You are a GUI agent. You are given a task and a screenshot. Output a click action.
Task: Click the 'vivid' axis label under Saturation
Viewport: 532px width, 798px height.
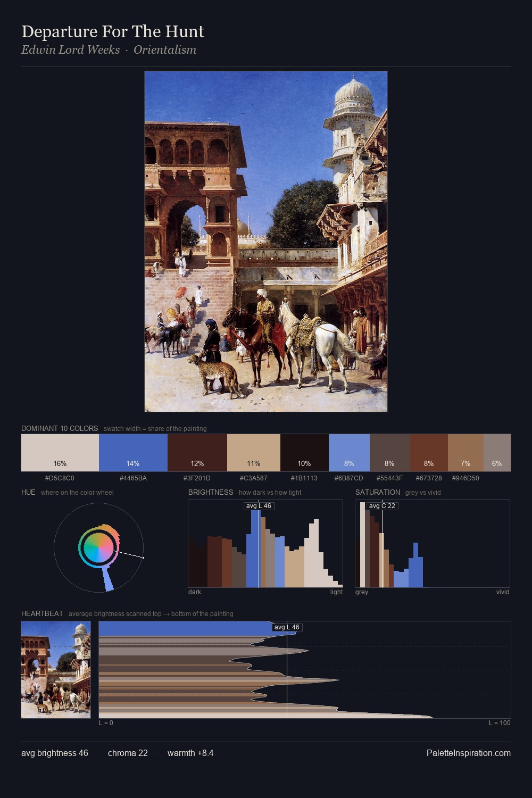tap(503, 592)
